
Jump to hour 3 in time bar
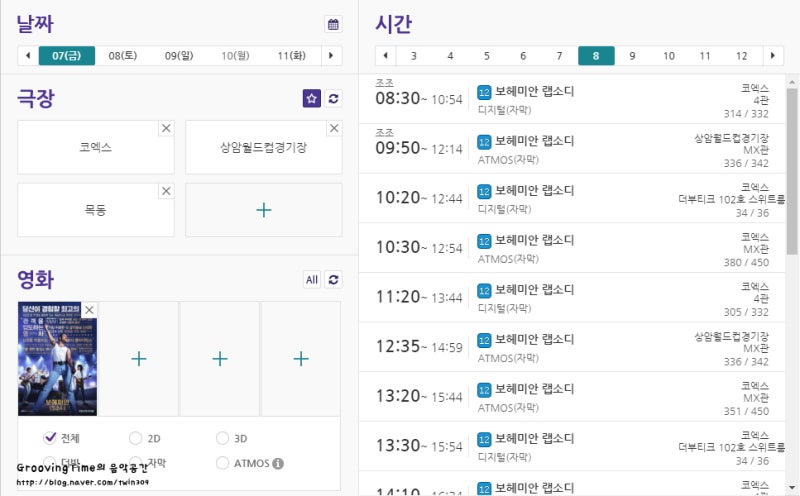click(414, 56)
